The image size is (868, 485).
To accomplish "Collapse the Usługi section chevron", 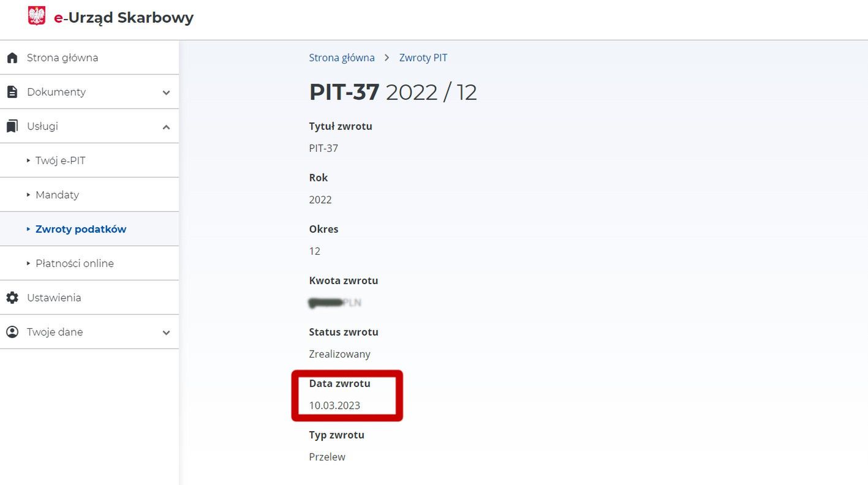I will coord(166,127).
